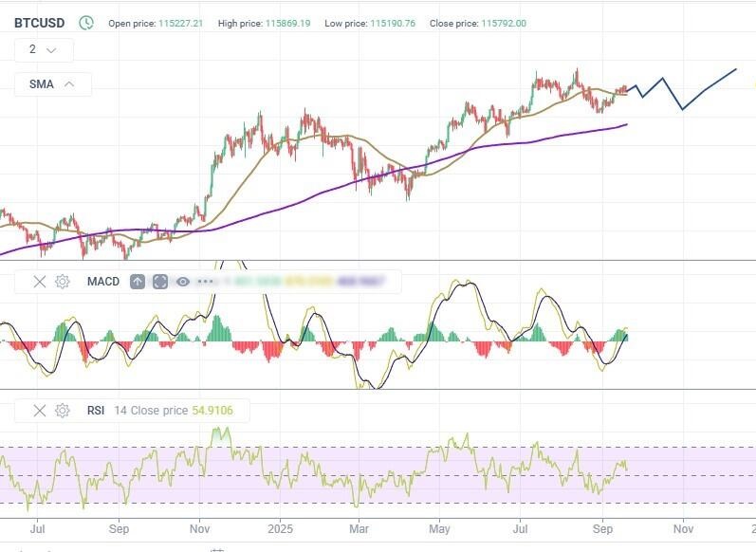Open MACD settings gear
The image size is (756, 552).
click(63, 282)
